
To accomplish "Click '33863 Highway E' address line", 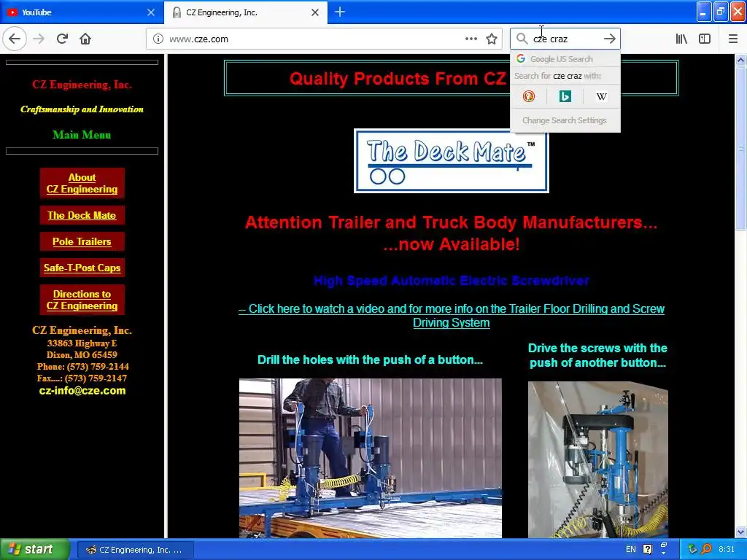I will tap(82, 343).
